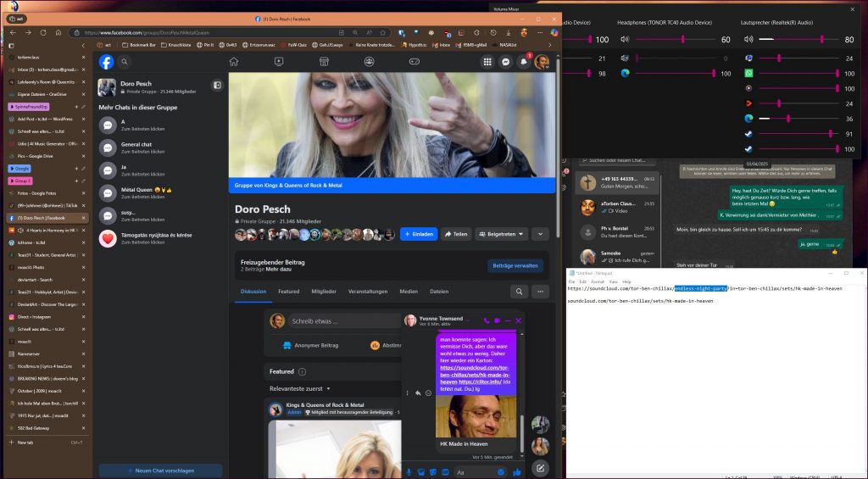Start video call with Yvonne Townsend
The width and height of the screenshot is (868, 479).
(x=497, y=320)
